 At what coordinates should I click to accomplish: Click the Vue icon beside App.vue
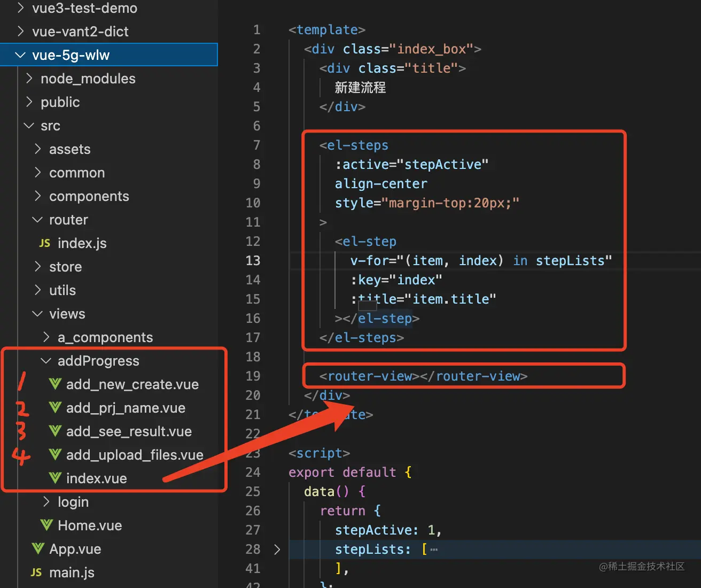coord(38,548)
